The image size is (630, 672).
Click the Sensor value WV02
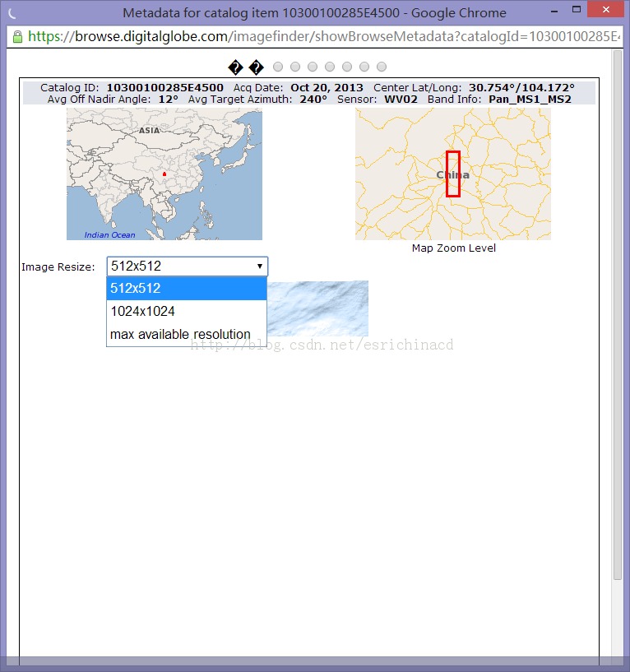click(401, 100)
